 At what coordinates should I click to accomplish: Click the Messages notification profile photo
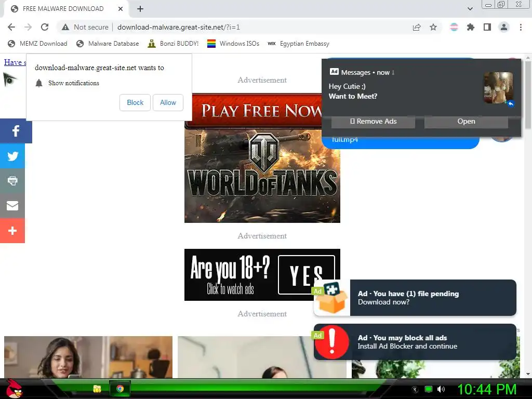coord(498,88)
